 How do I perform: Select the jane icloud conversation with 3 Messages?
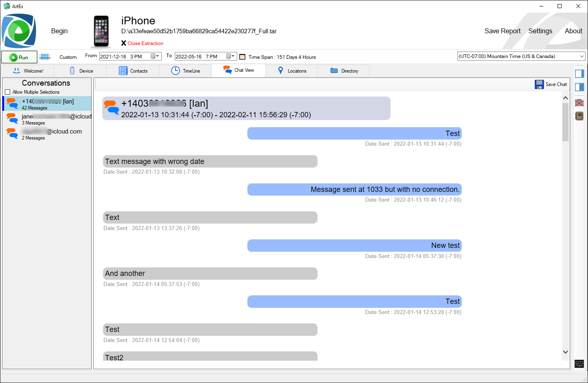47,119
